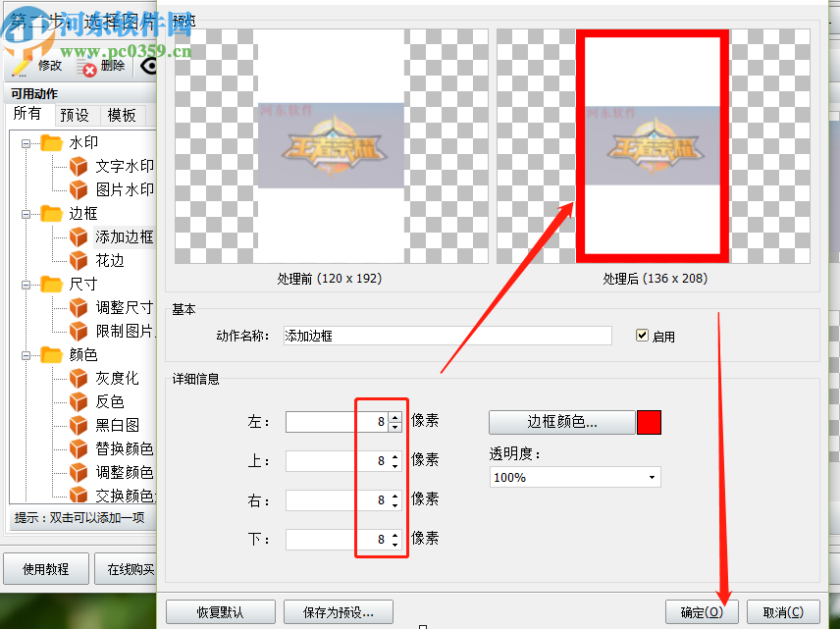
Task: Open the 所有 tab
Action: pos(27,114)
